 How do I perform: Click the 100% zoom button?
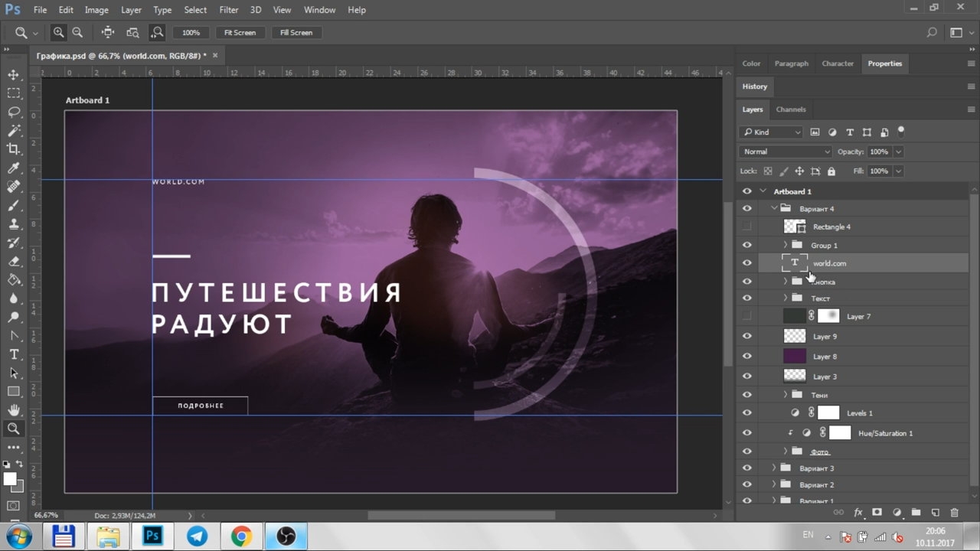point(191,32)
